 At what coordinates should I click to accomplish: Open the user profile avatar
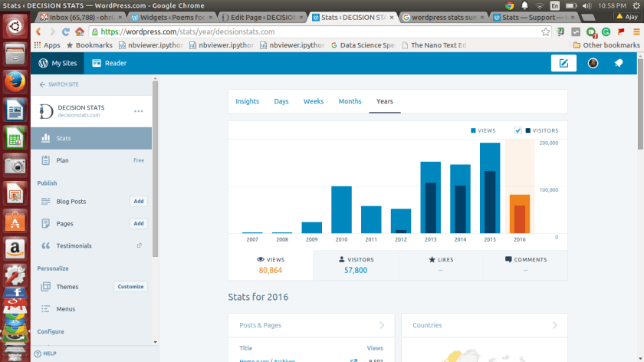[593, 64]
